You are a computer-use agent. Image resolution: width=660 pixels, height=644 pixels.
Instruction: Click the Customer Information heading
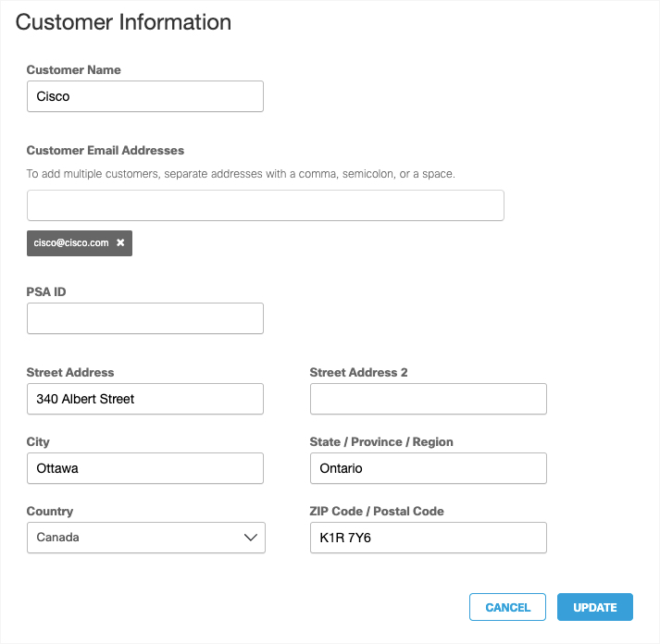click(x=123, y=22)
